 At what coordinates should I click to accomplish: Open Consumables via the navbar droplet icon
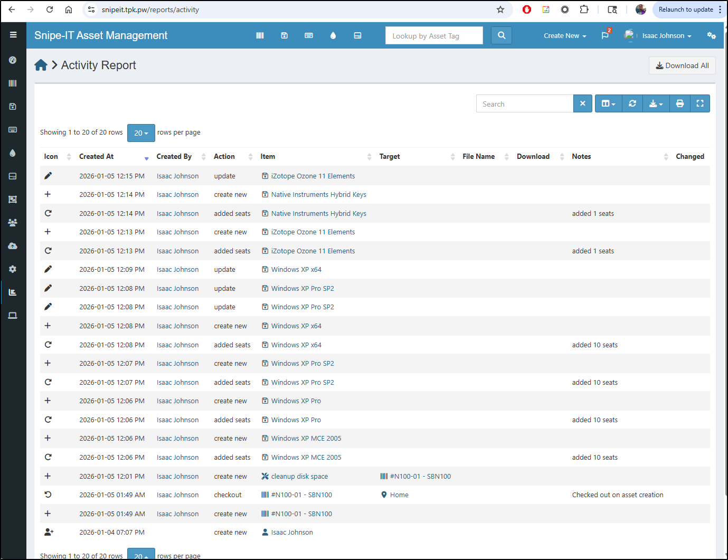333,35
